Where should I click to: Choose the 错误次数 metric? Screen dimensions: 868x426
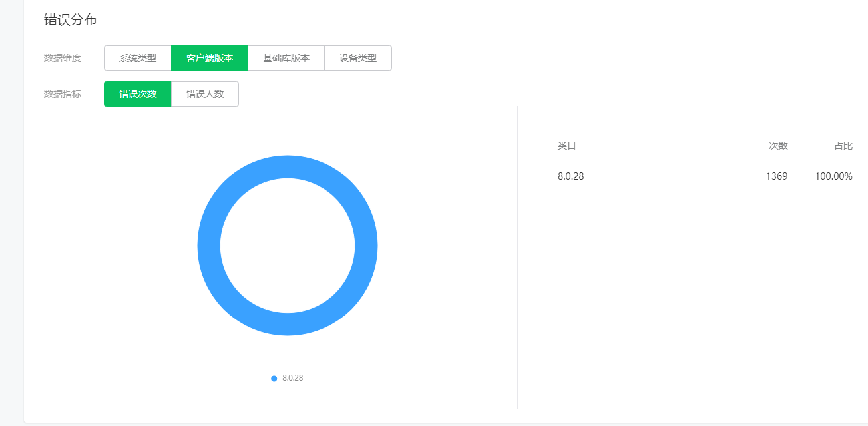(138, 94)
